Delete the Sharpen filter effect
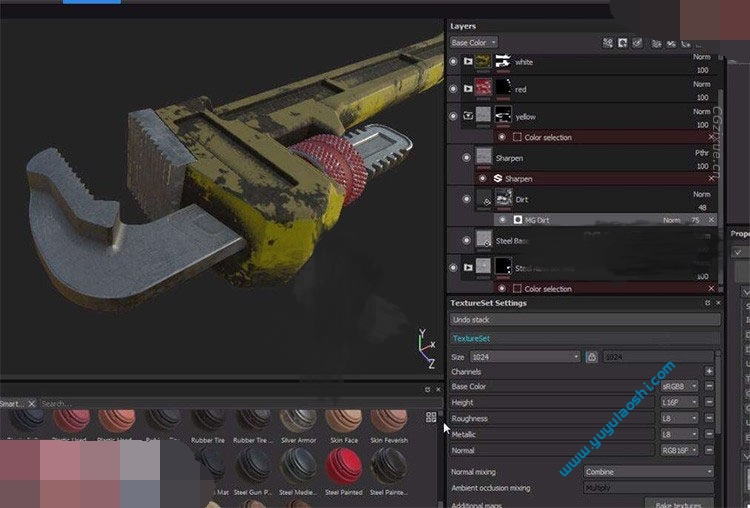 click(711, 178)
